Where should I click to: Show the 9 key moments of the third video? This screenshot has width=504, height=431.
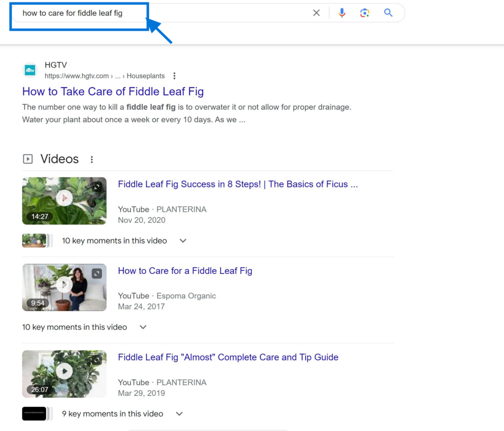[179, 414]
